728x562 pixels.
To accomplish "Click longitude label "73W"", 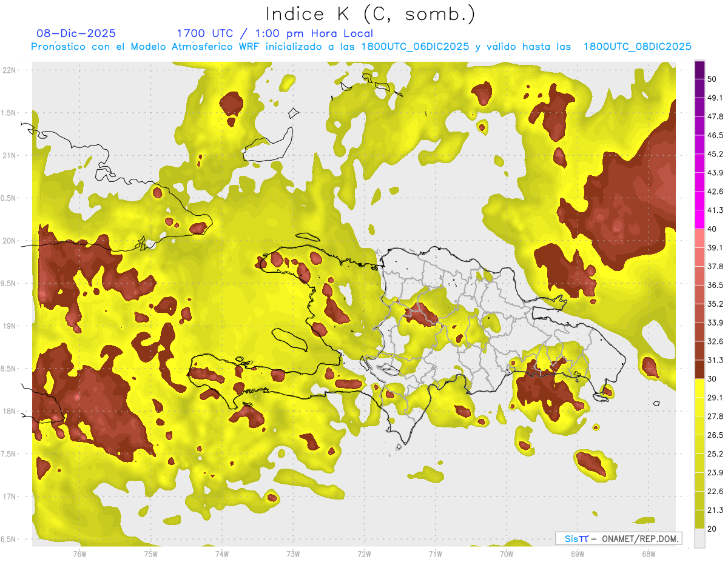I will (293, 554).
